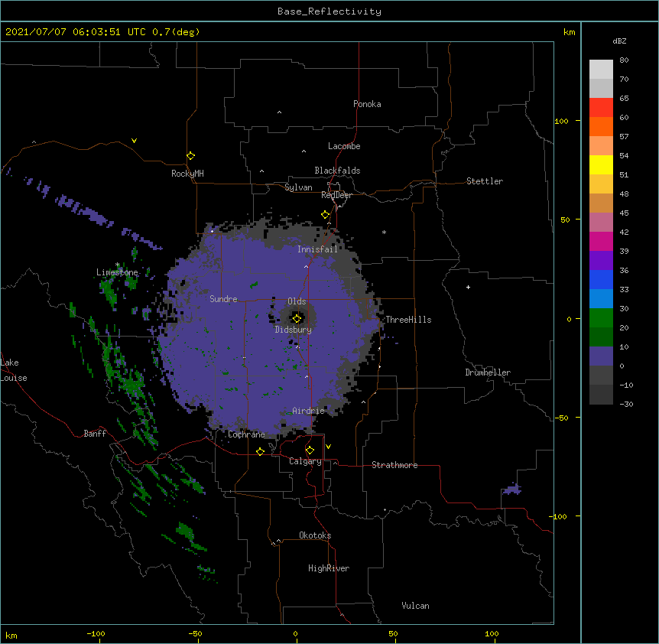Click the Lake Louise label
Image resolution: width=659 pixels, height=644 pixels.
[x=14, y=370]
